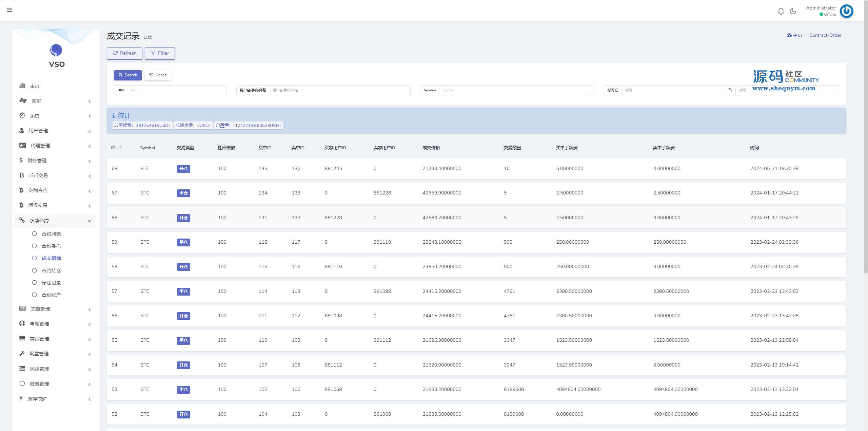Select 成交明细 submenu item
Image resolution: width=868 pixels, height=431 pixels.
(x=51, y=258)
